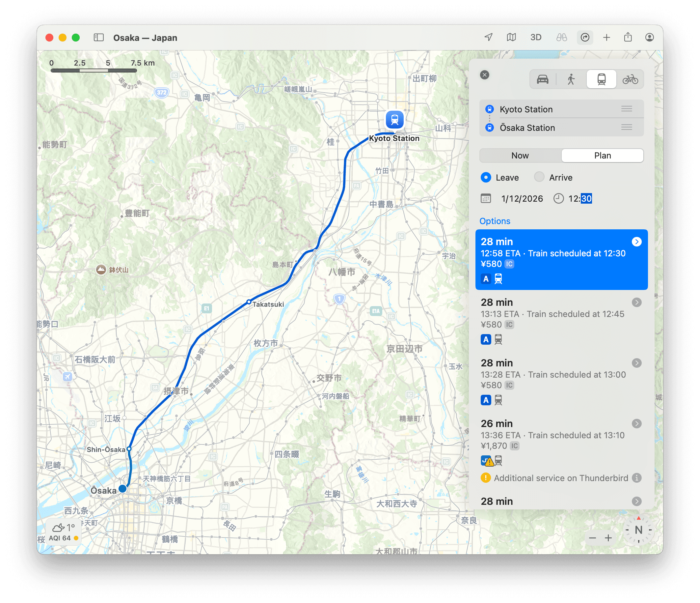The height and width of the screenshot is (603, 700).
Task: Select the Leave radio button
Action: click(x=486, y=177)
